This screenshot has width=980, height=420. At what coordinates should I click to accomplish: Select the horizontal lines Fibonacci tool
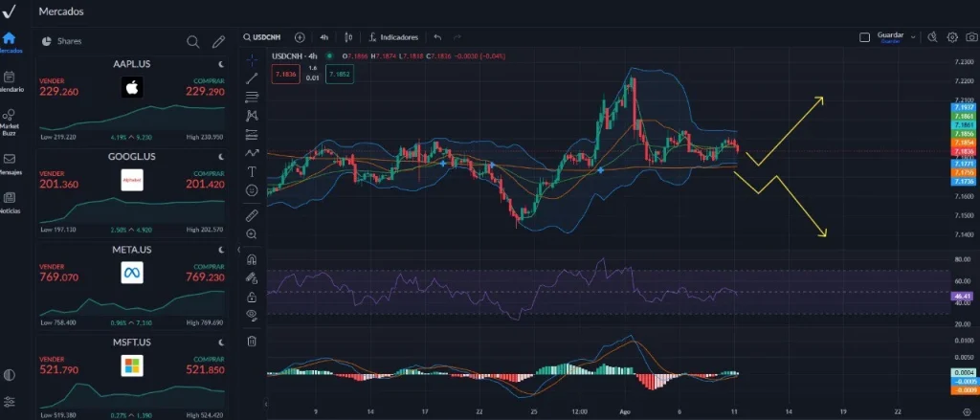(x=252, y=97)
